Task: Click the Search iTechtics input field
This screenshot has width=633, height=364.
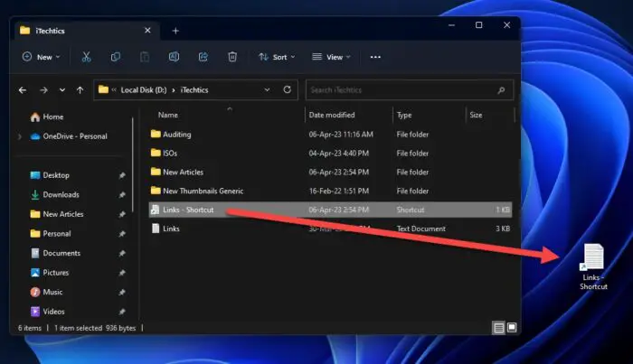Action: click(407, 90)
